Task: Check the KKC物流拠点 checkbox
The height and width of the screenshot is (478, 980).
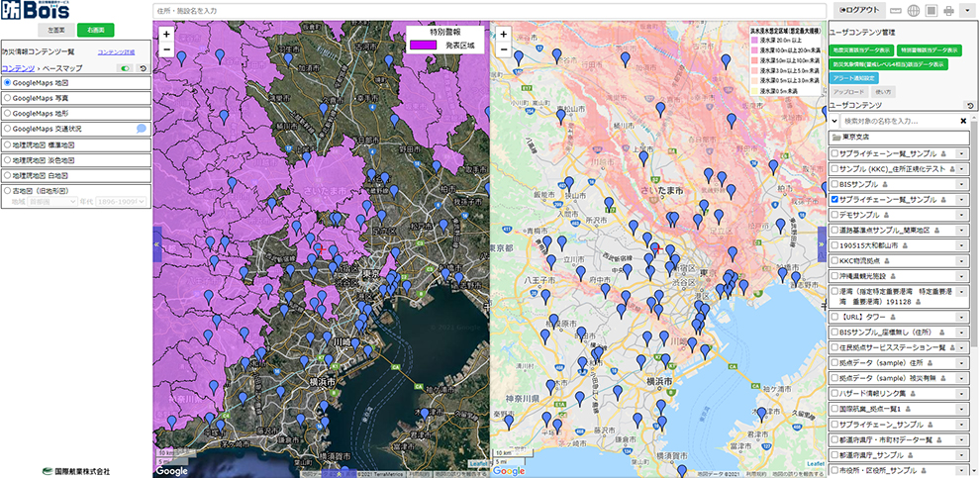Action: tap(834, 260)
